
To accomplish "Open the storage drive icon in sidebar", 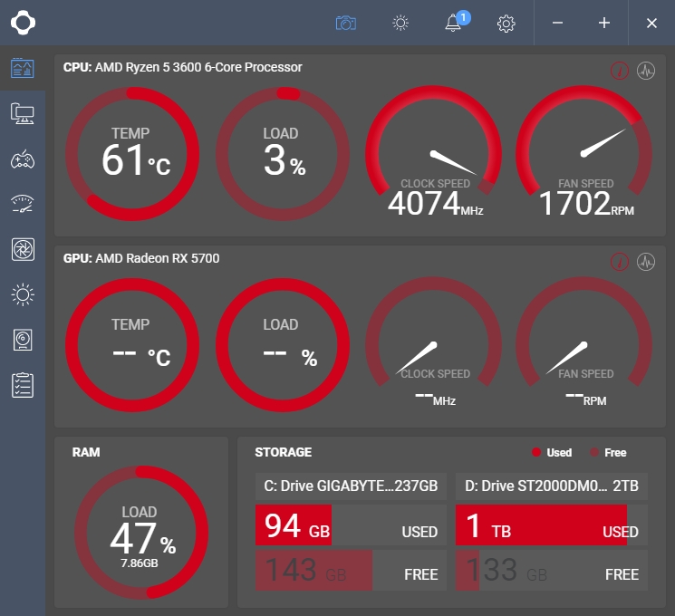I will 23,340.
